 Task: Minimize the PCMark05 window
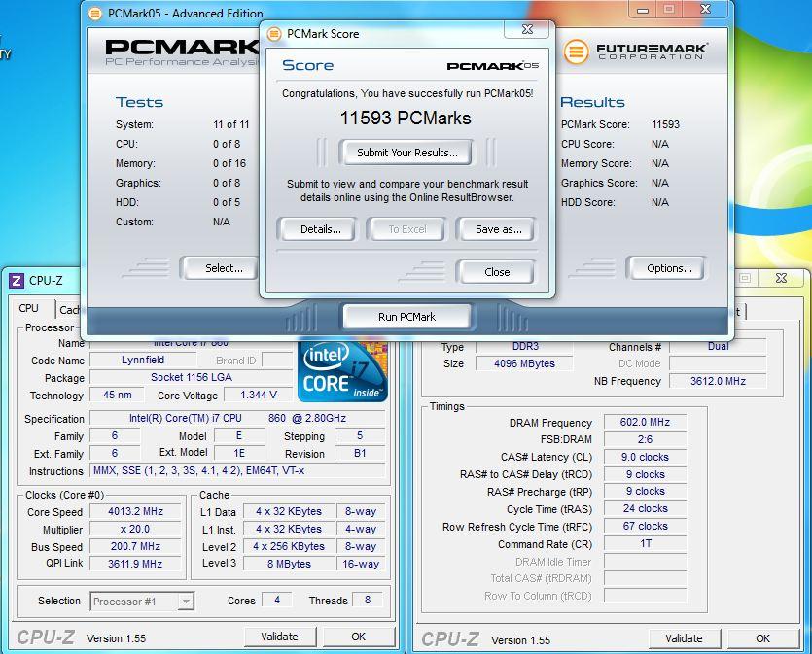coord(643,10)
